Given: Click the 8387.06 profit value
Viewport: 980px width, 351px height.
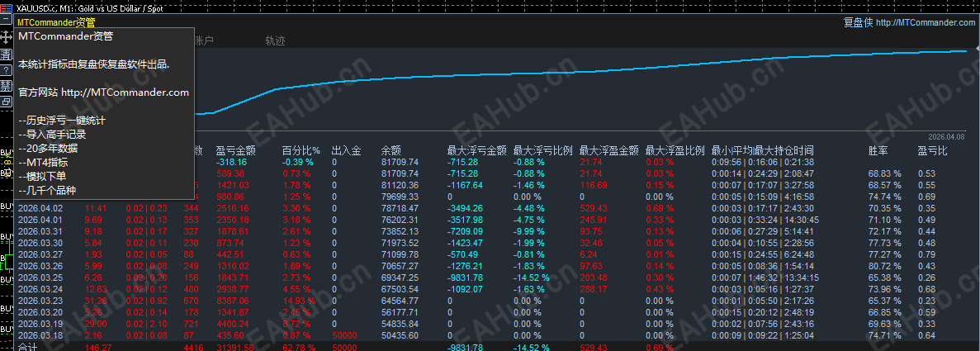Looking at the screenshot, I should point(233,301).
